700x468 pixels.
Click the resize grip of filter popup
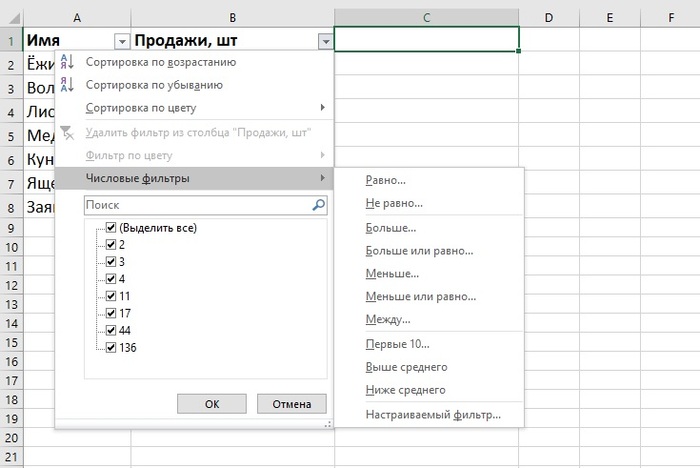coord(327,424)
